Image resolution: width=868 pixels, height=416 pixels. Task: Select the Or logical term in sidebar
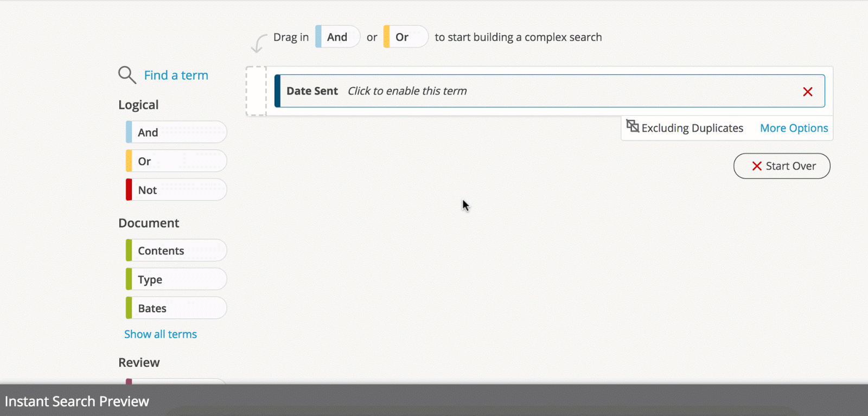coord(176,161)
